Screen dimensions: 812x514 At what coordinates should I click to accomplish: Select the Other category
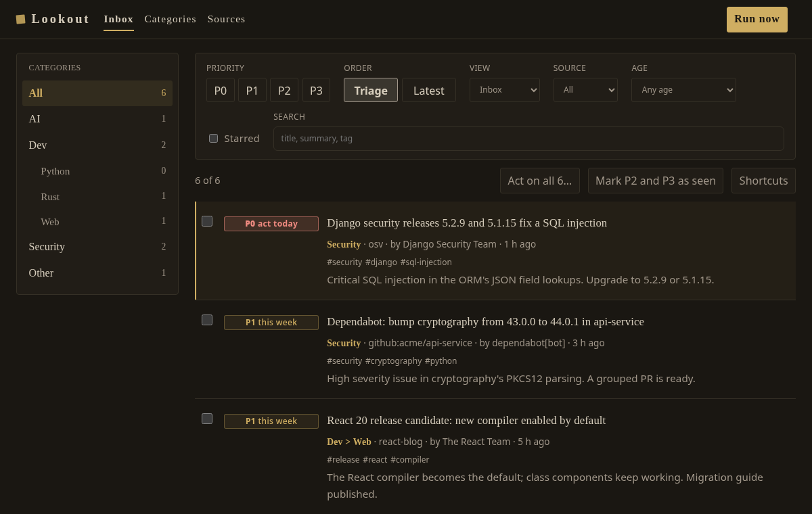point(97,273)
